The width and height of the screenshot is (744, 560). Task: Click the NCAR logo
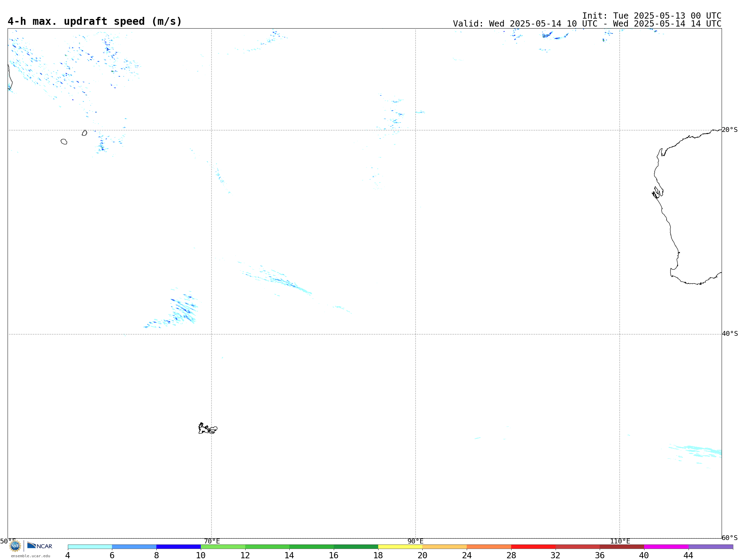[x=40, y=546]
